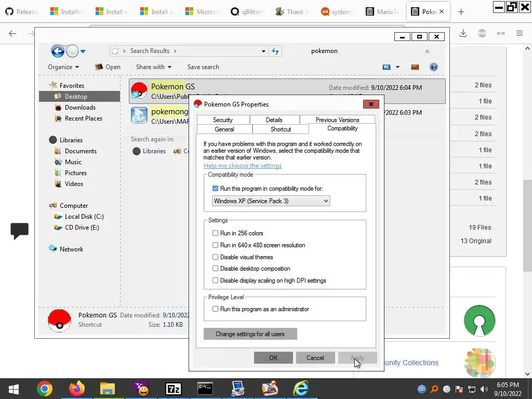Select Desktop in the navigation pane

click(x=79, y=97)
